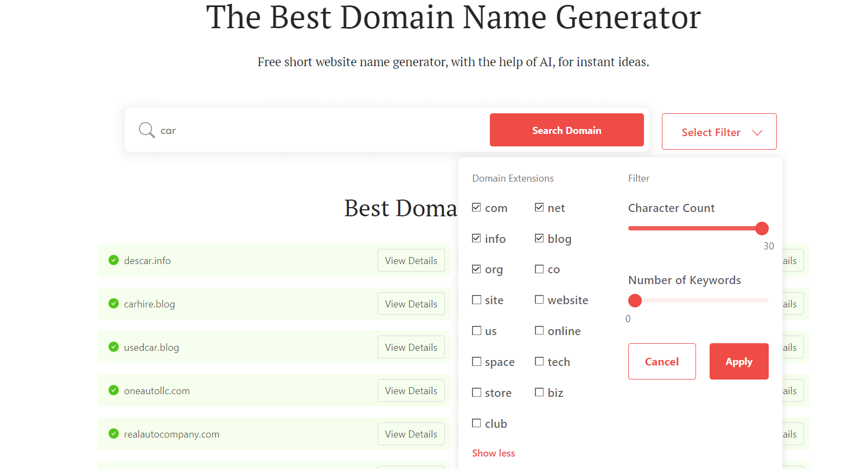Click green checkmark beside realautocompany.com
Image resolution: width=868 pixels, height=469 pixels.
tap(113, 434)
